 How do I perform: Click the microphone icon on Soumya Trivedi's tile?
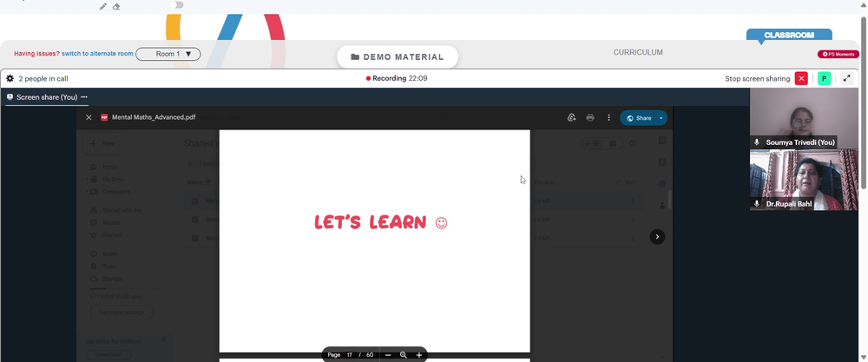pyautogui.click(x=757, y=143)
